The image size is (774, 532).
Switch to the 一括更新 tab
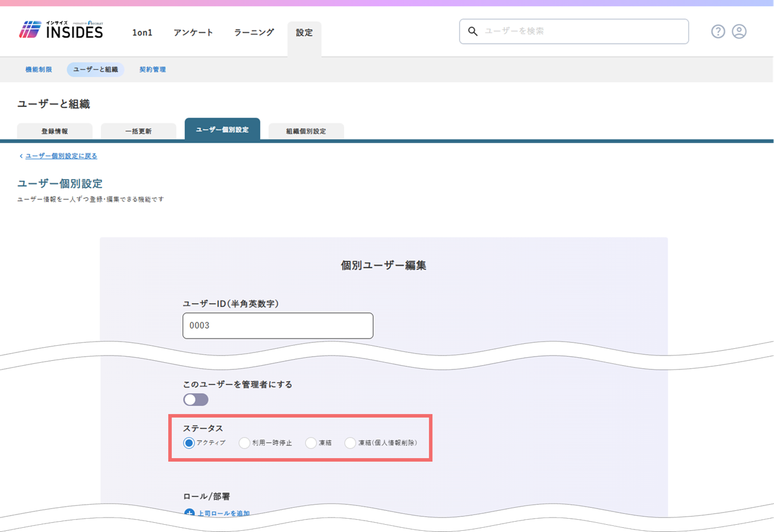[138, 131]
